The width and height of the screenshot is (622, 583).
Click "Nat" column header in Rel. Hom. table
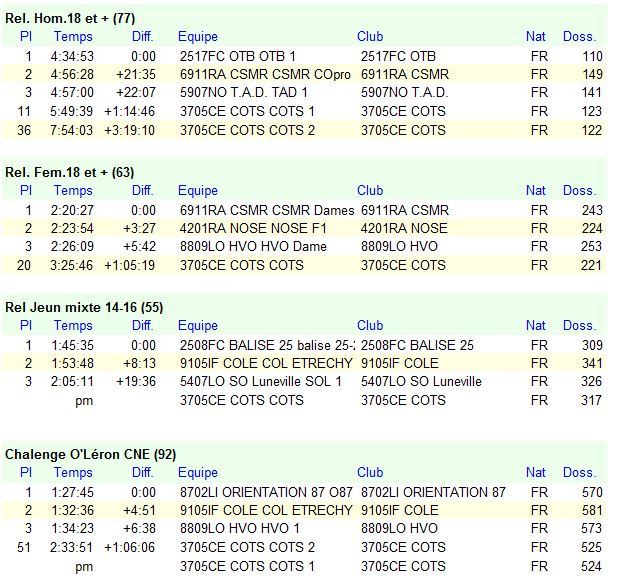536,36
